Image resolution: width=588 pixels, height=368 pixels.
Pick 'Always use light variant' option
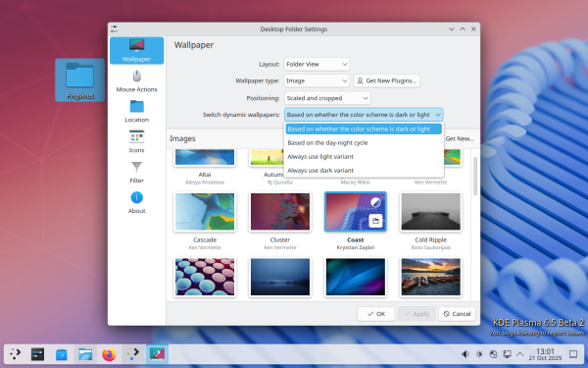pyautogui.click(x=364, y=157)
